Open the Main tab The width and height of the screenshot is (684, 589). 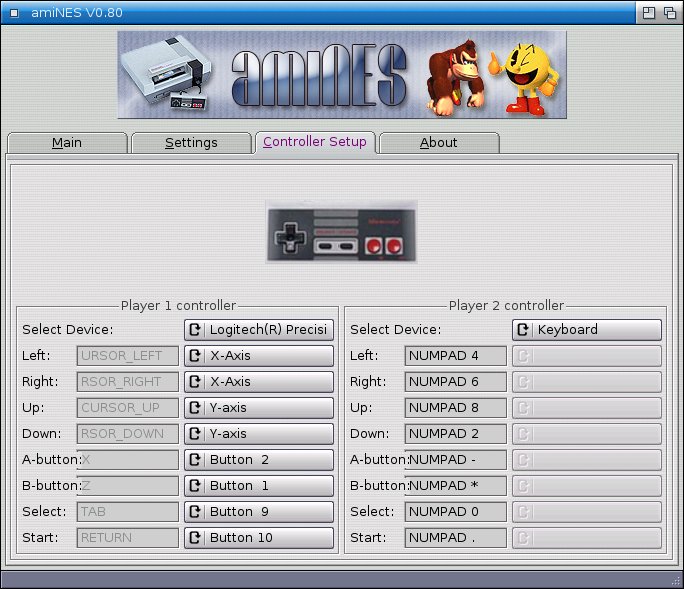67,143
